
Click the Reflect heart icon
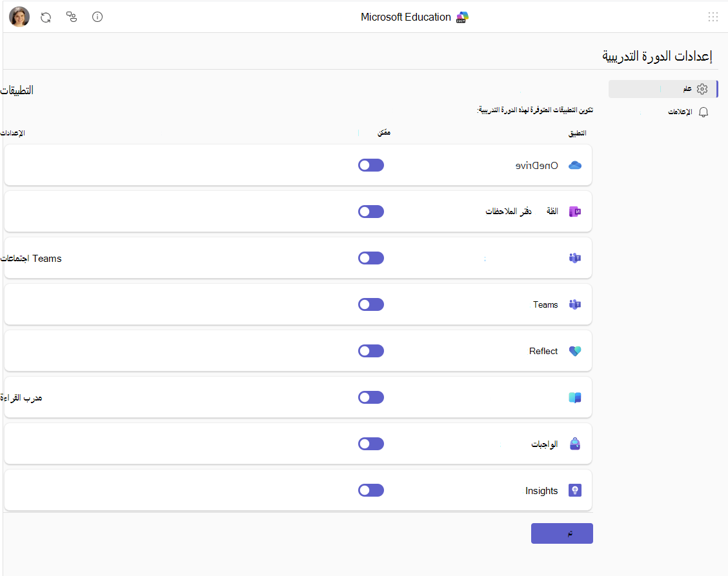tap(575, 351)
